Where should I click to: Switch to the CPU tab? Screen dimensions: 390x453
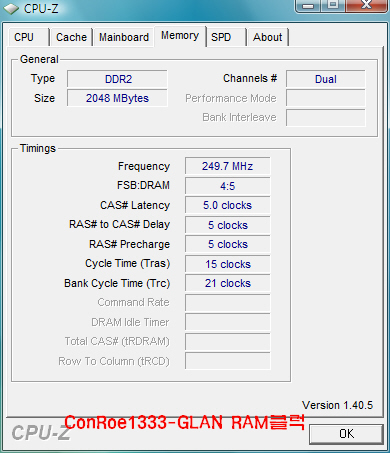pos(28,37)
